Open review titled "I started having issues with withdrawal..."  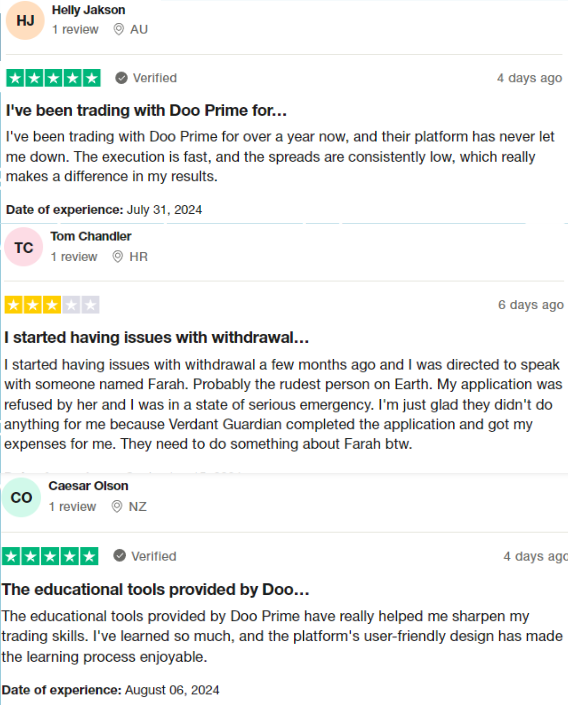pos(157,338)
